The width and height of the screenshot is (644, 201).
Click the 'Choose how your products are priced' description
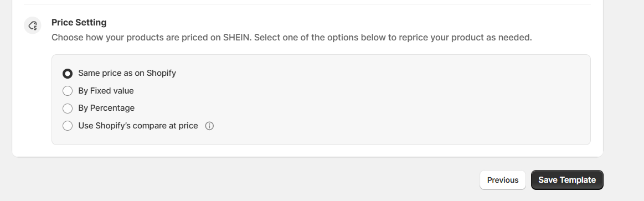(x=292, y=38)
